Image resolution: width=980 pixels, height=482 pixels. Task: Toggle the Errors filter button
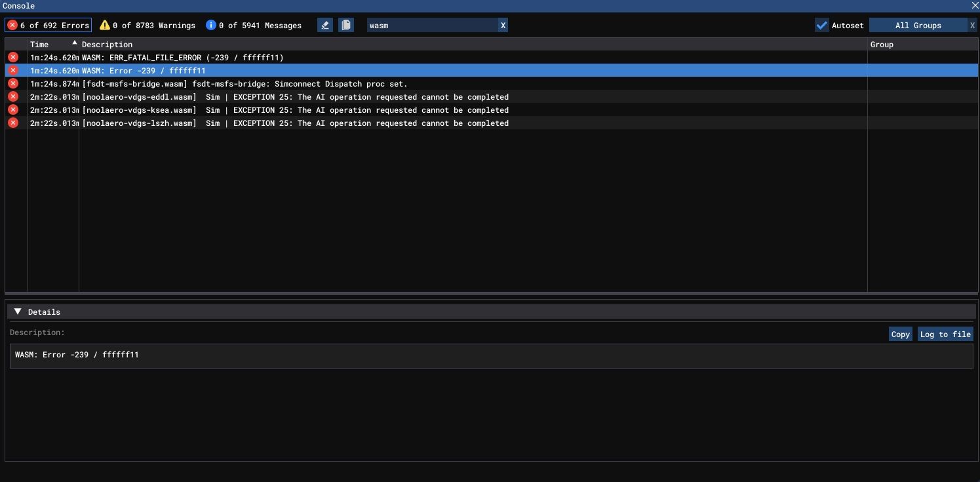(x=49, y=26)
